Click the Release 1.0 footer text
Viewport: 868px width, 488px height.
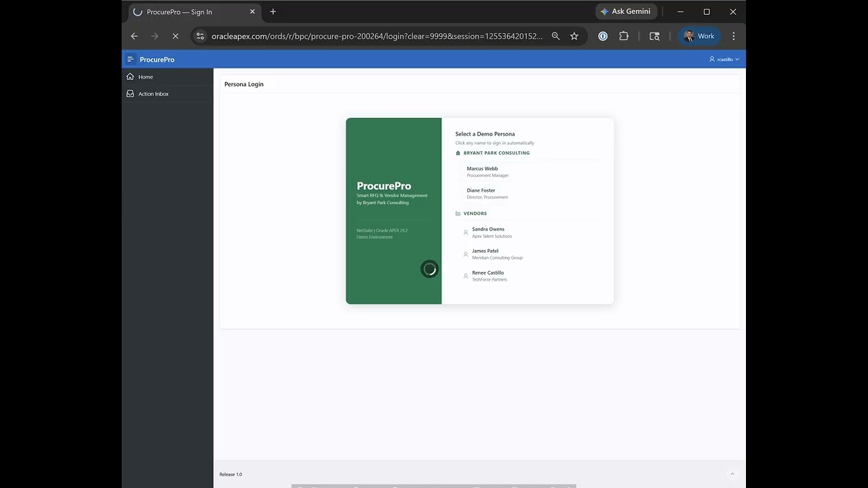(231, 474)
